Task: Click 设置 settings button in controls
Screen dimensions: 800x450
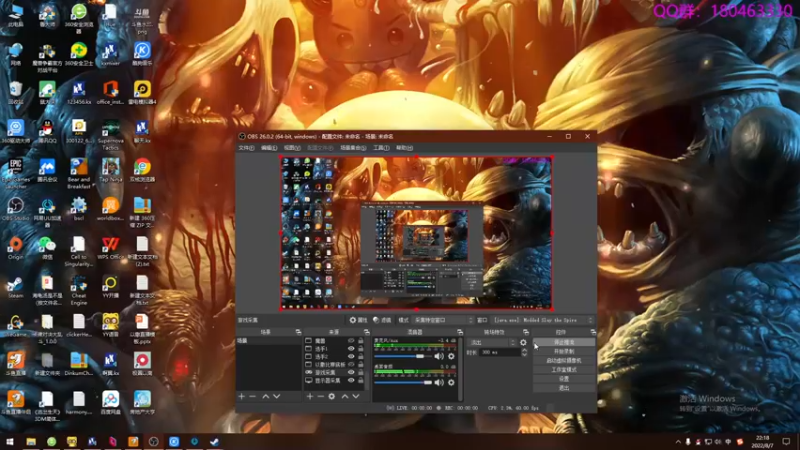Action: 564,379
